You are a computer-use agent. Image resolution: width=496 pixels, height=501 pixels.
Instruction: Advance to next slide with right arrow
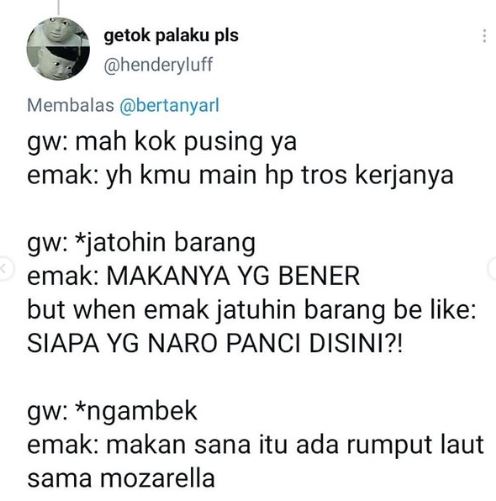(x=492, y=268)
